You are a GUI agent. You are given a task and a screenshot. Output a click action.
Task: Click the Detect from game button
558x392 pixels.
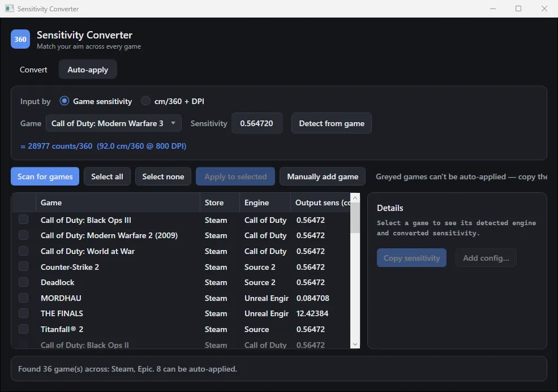point(331,123)
